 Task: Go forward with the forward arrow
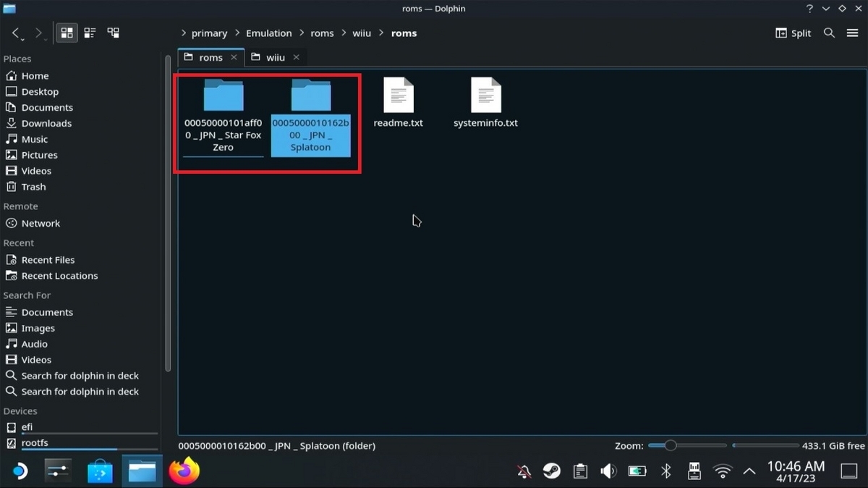tap(39, 33)
